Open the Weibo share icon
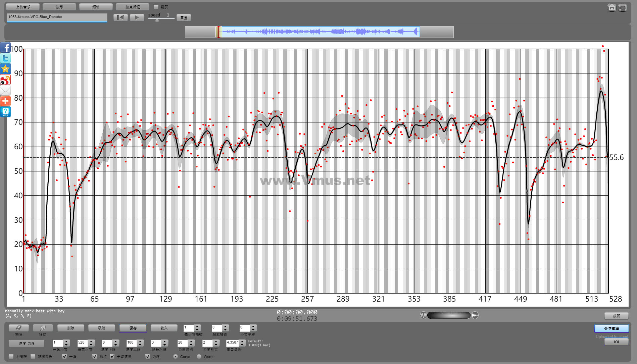Screen dimensions: 637x364 click(x=5, y=80)
